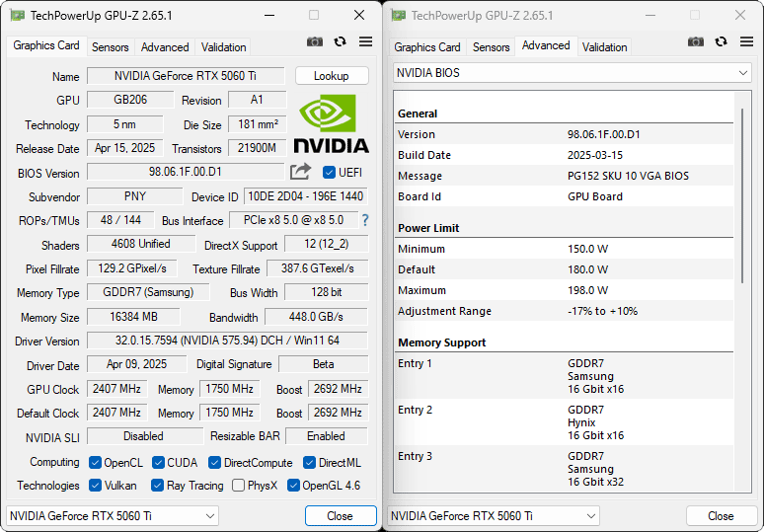The width and height of the screenshot is (764, 532).
Task: Switch to Graphics Card tab in left window
Action: pyautogui.click(x=46, y=45)
